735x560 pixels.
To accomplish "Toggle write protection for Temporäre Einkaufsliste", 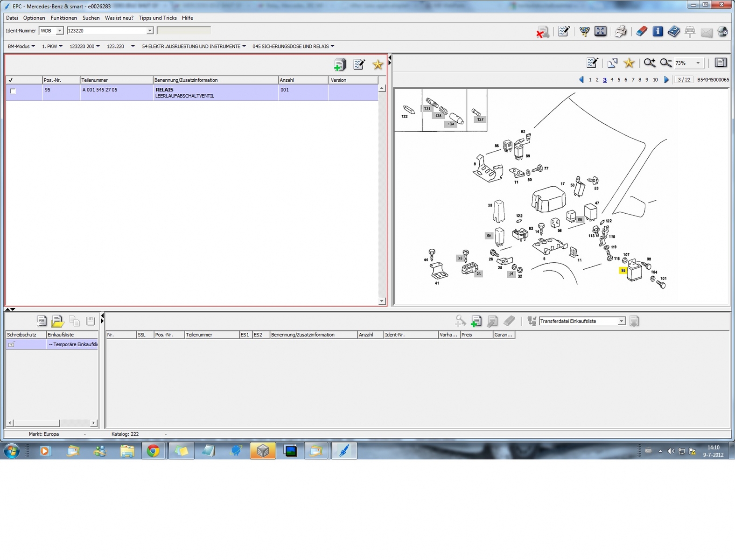I will [12, 344].
